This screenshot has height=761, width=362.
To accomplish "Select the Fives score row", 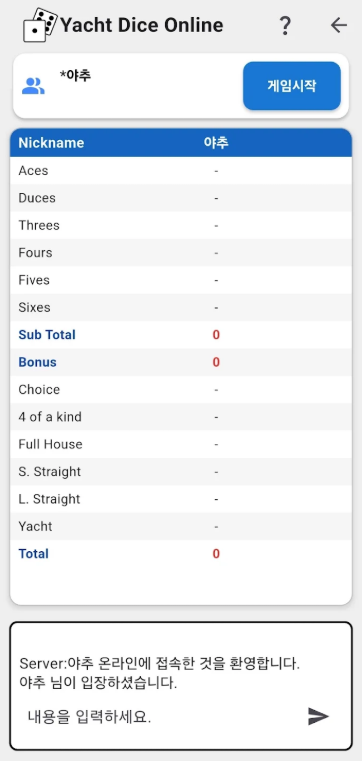I will (181, 280).
